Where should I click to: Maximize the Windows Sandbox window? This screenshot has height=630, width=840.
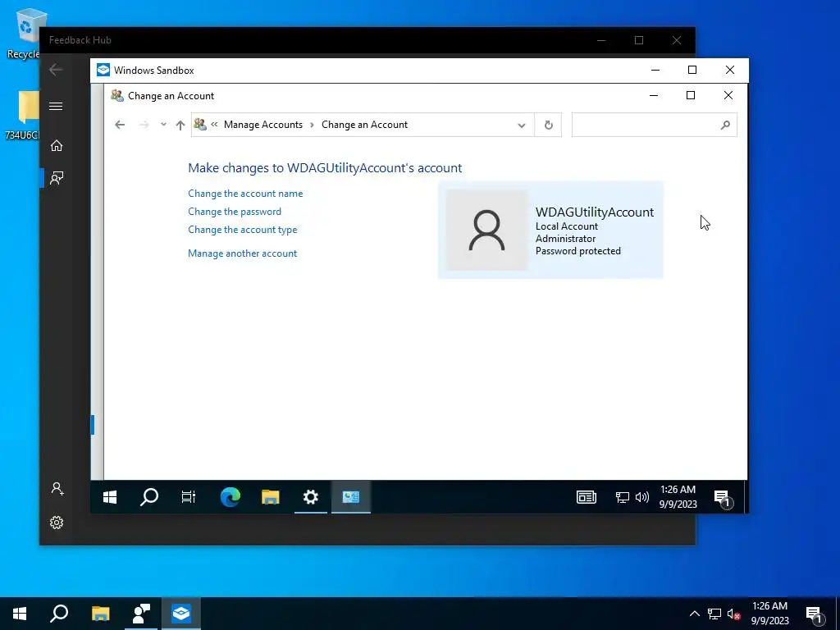(692, 71)
